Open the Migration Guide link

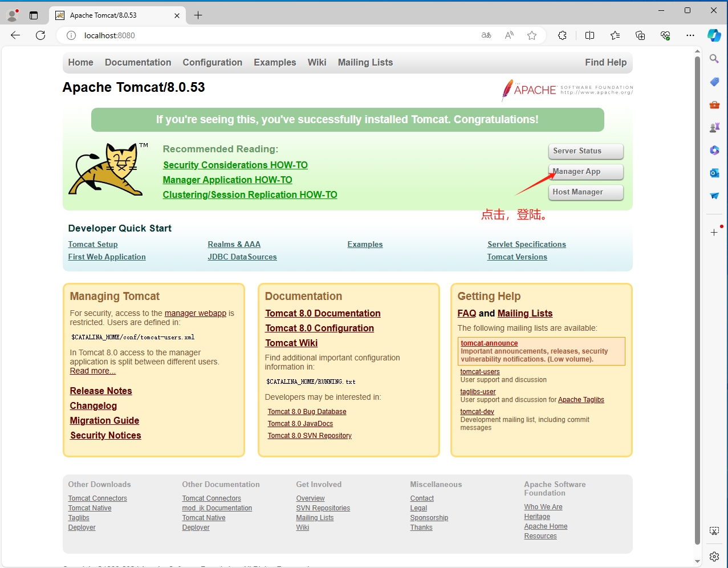105,420
